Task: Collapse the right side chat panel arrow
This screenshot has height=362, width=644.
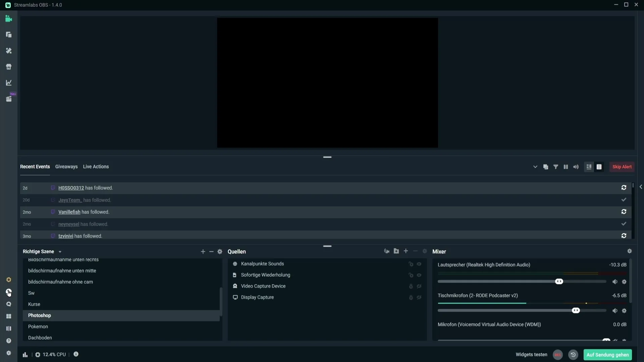Action: pyautogui.click(x=641, y=187)
